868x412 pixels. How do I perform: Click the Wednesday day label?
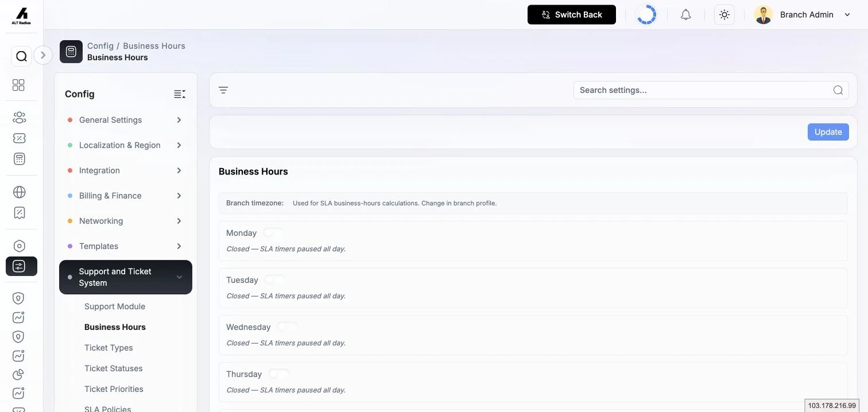[x=249, y=327]
